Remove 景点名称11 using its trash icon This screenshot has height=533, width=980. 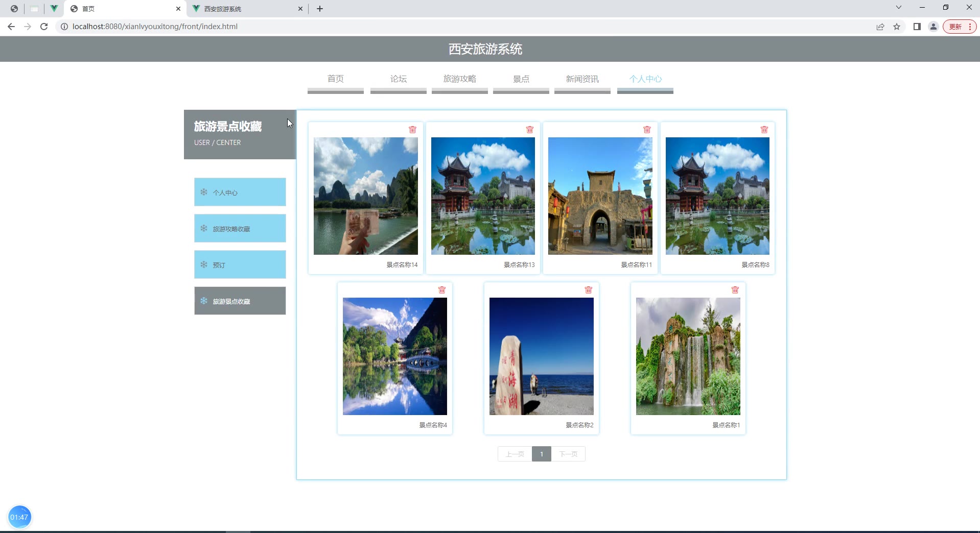click(647, 130)
